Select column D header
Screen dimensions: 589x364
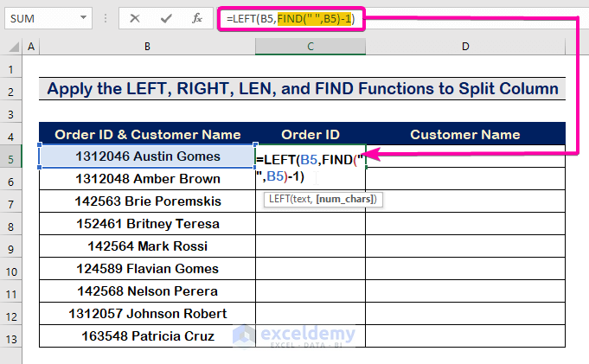tap(465, 46)
